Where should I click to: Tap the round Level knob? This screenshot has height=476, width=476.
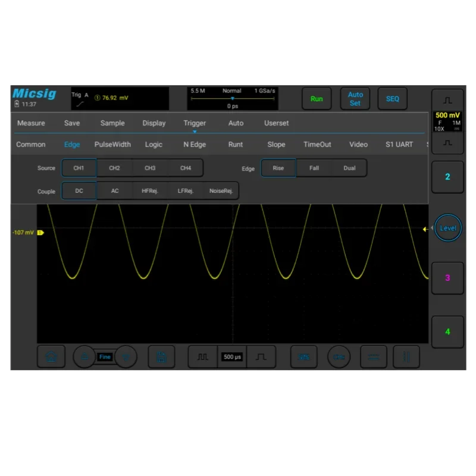point(448,228)
